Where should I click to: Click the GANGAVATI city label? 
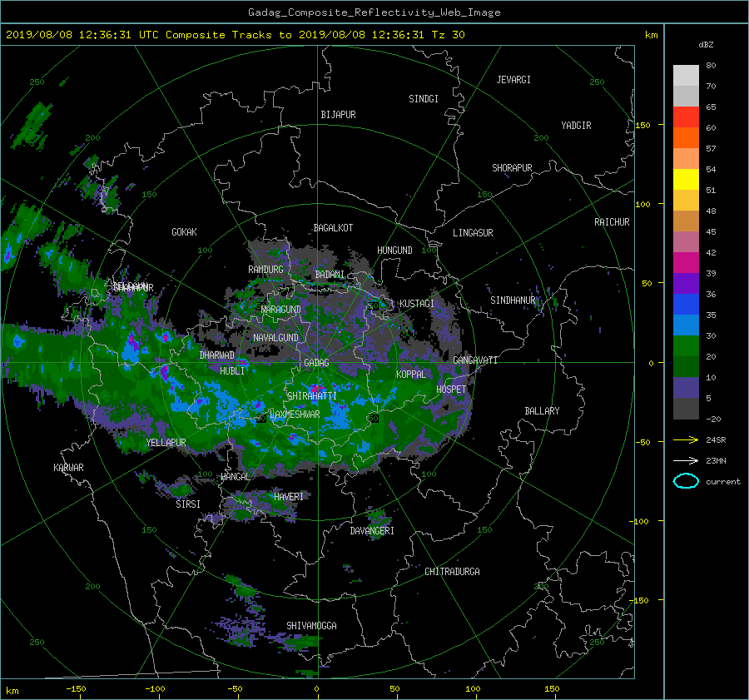coord(475,360)
